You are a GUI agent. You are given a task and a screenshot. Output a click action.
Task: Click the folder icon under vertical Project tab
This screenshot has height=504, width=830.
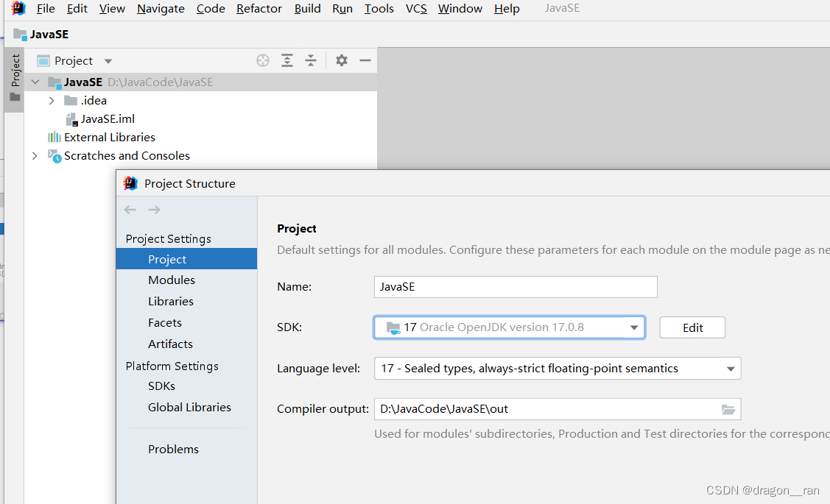click(x=15, y=97)
